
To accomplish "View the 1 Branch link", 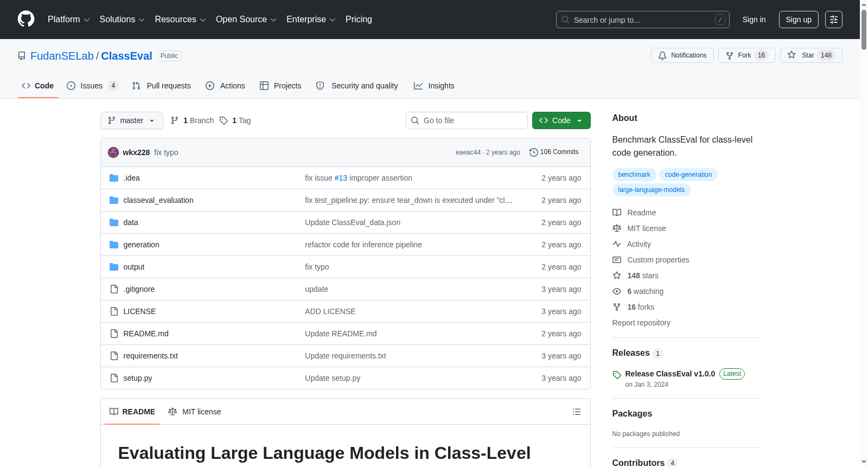I will (x=193, y=120).
